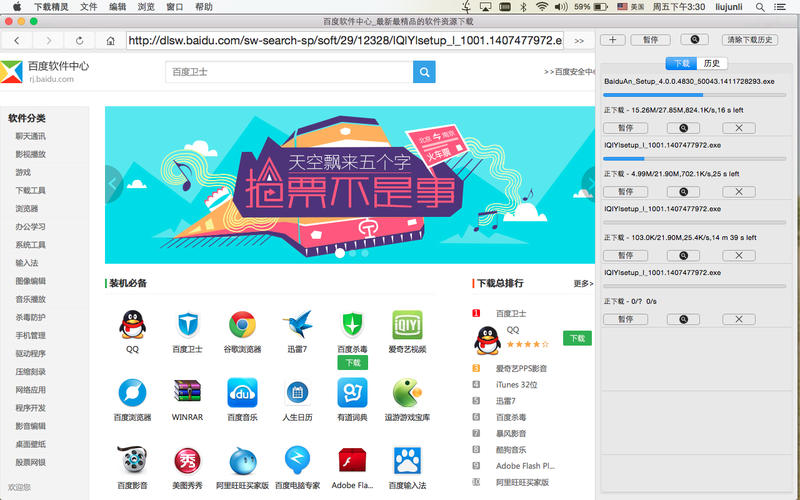The image size is (800, 500).
Task: Reveal the 103.0K/21.90M download file
Action: tap(683, 256)
